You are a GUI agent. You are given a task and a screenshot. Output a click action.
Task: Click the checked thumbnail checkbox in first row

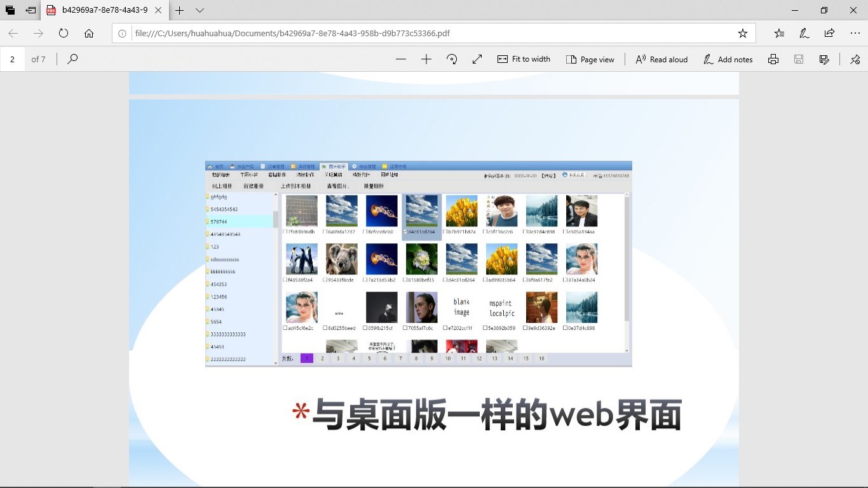pyautogui.click(x=405, y=232)
